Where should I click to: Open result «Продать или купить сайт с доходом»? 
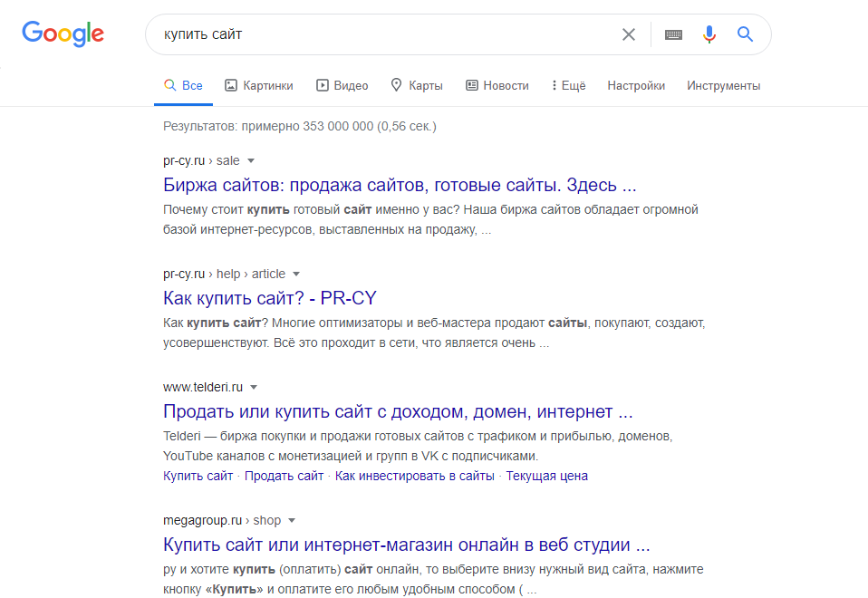398,412
